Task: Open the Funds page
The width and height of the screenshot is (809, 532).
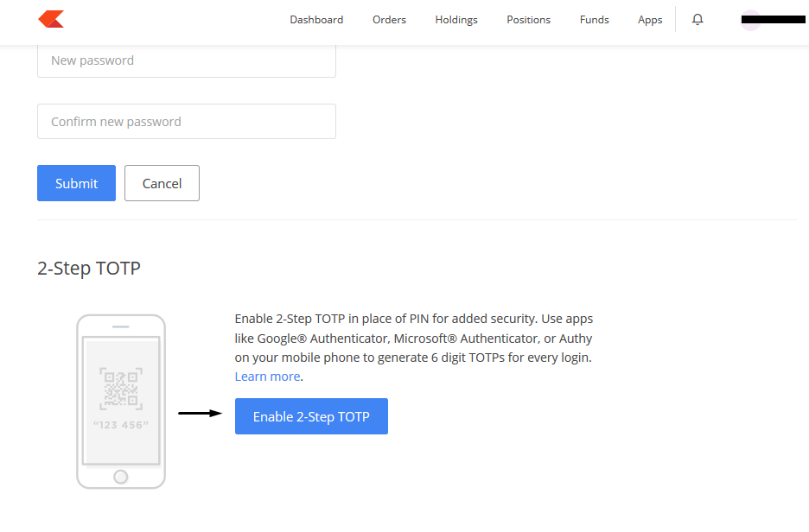Action: coord(594,20)
